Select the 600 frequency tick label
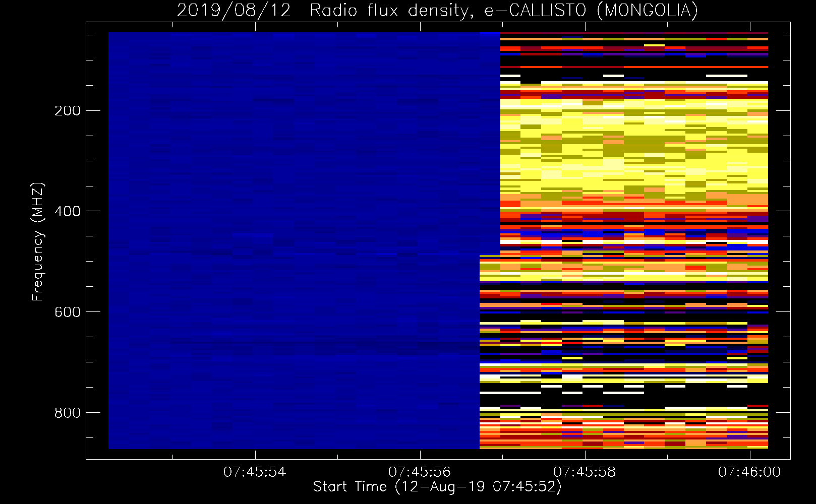 [68, 312]
